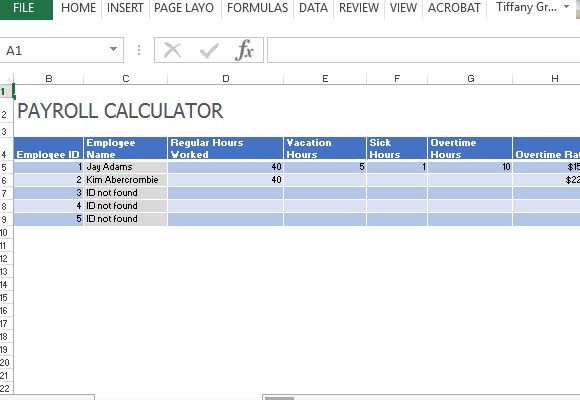Select Employee ID 4 cell
Screen dimensions: 580x400
coord(48,206)
